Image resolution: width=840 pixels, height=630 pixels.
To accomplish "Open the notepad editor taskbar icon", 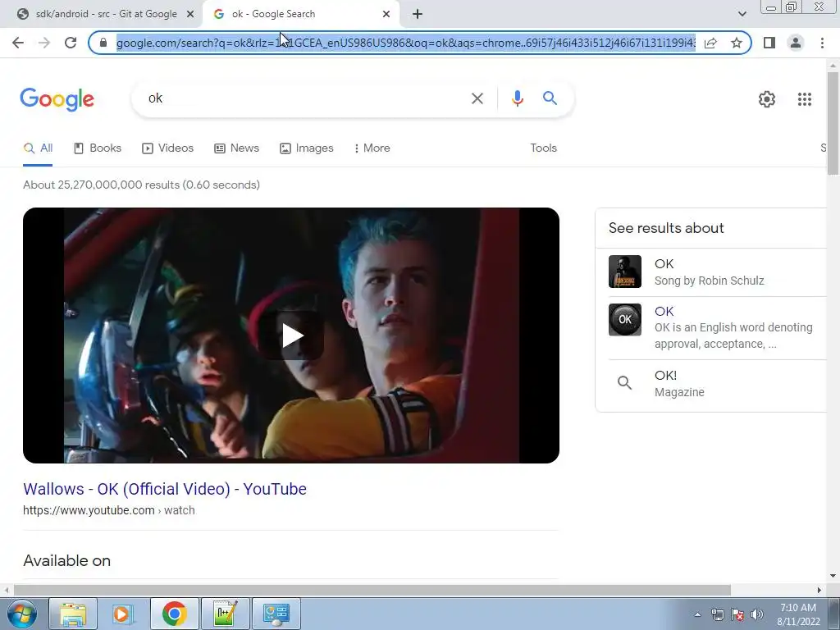I will [225, 614].
